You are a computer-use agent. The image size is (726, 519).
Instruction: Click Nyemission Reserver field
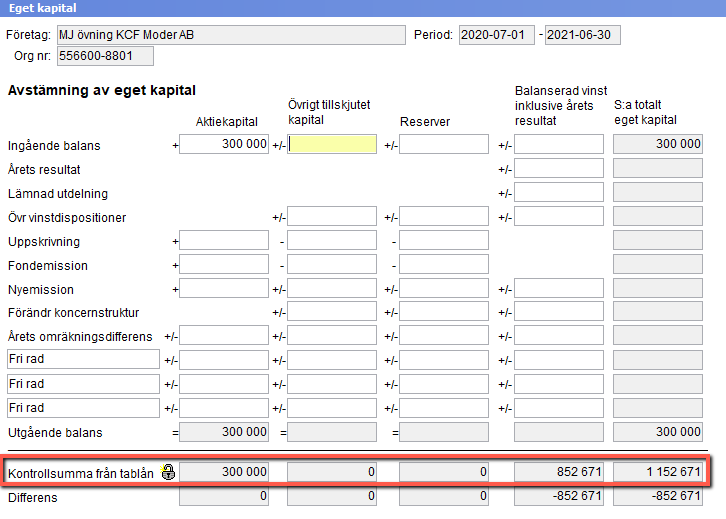(x=444, y=288)
